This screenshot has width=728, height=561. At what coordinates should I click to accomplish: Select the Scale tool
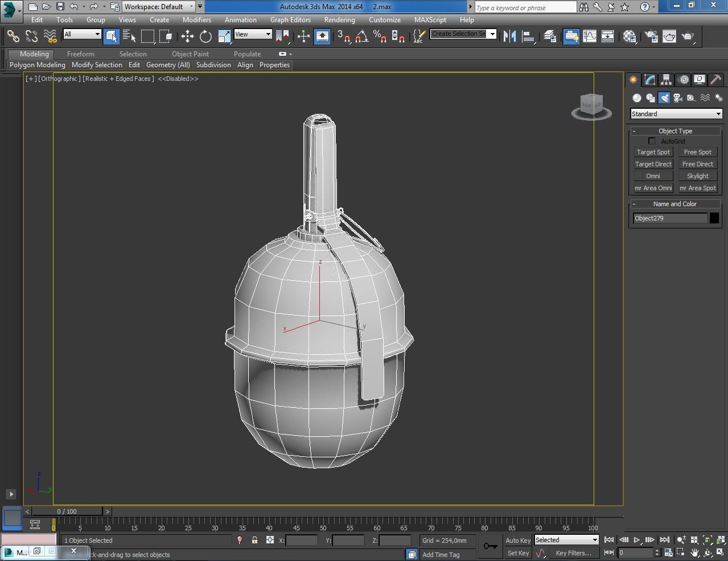coord(224,36)
